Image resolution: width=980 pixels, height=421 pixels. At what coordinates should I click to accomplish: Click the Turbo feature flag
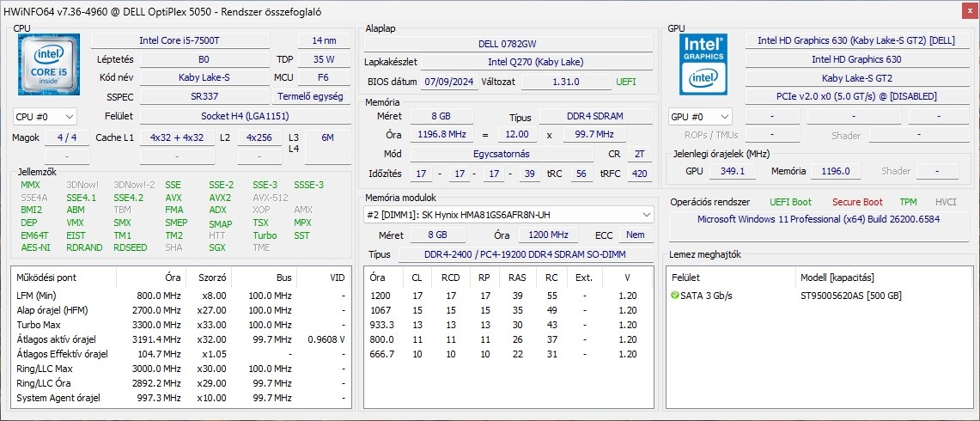click(x=265, y=235)
